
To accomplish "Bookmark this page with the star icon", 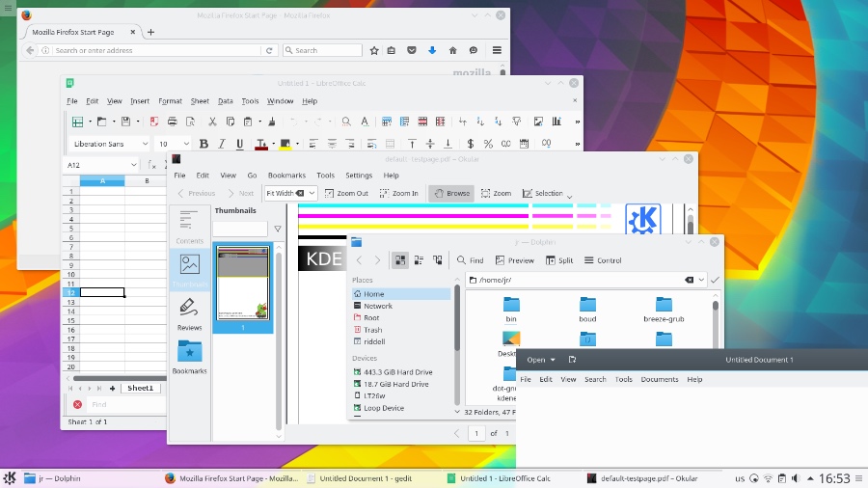I will pos(374,50).
